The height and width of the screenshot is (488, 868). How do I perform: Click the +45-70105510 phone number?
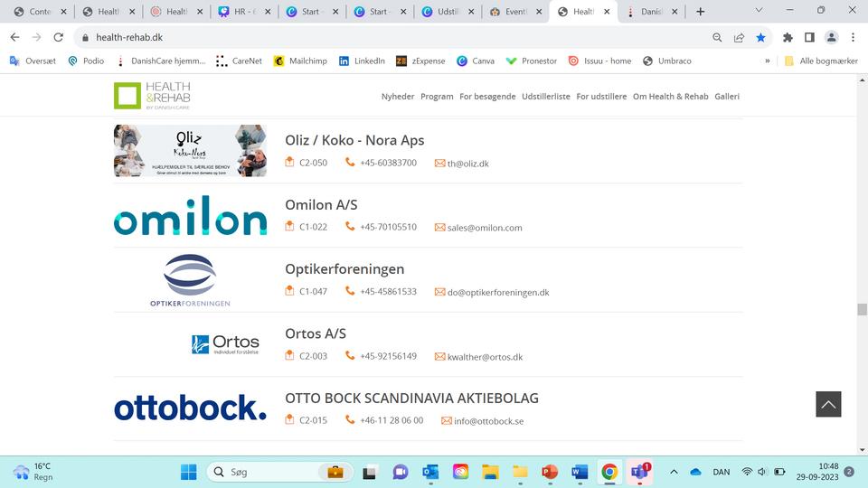388,227
